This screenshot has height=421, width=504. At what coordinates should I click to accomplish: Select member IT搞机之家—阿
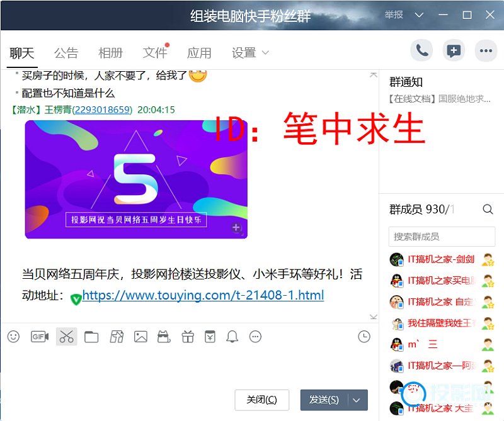(x=442, y=366)
